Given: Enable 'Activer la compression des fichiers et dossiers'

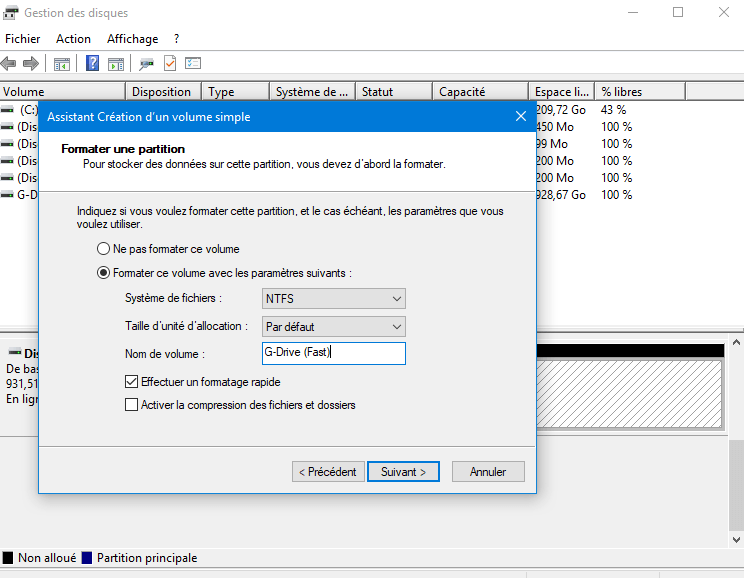Looking at the screenshot, I should 131,405.
